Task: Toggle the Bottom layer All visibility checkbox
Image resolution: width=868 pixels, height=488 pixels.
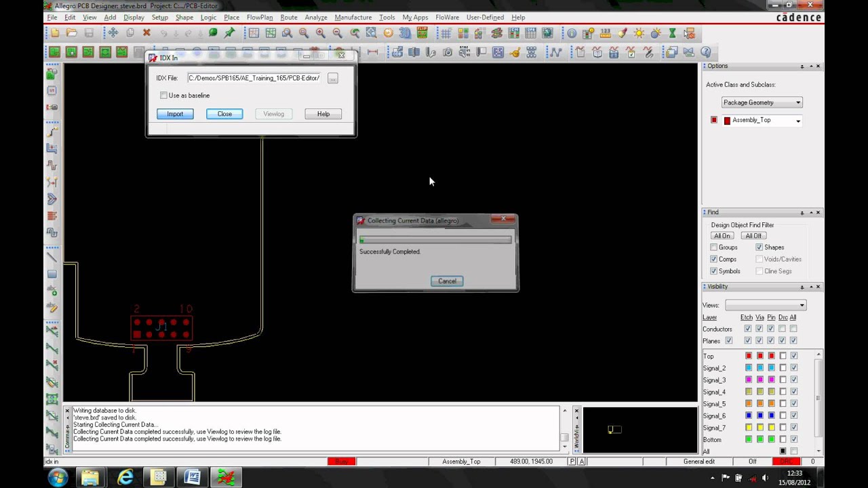Action: [794, 439]
